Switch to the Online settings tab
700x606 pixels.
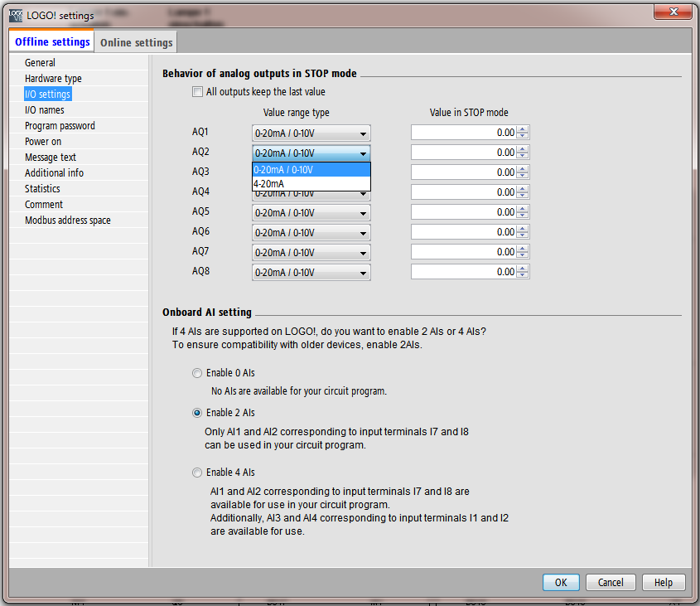pyautogui.click(x=137, y=43)
